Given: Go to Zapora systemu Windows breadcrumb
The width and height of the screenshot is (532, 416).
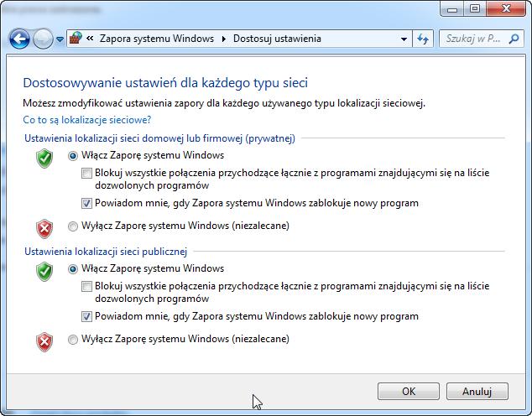Looking at the screenshot, I should coord(157,39).
